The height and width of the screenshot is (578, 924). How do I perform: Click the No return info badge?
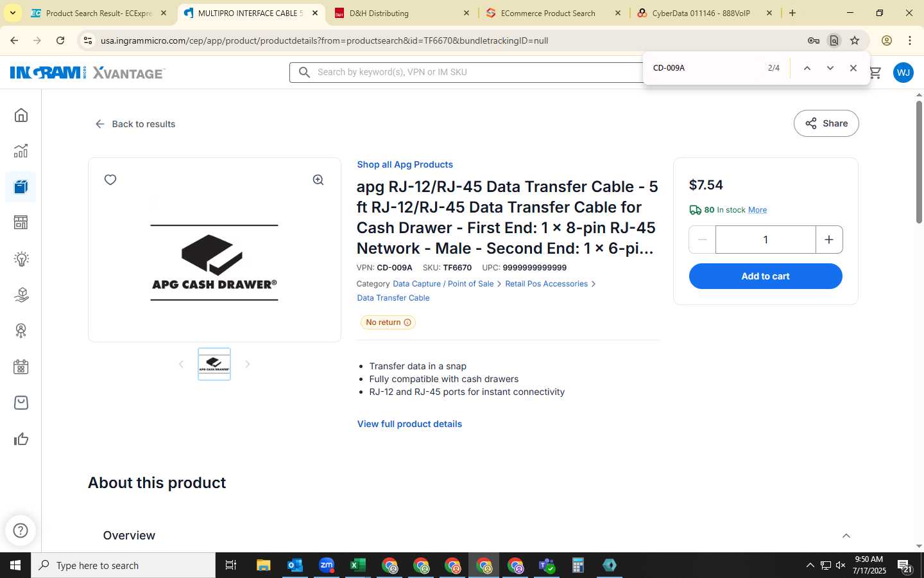388,322
